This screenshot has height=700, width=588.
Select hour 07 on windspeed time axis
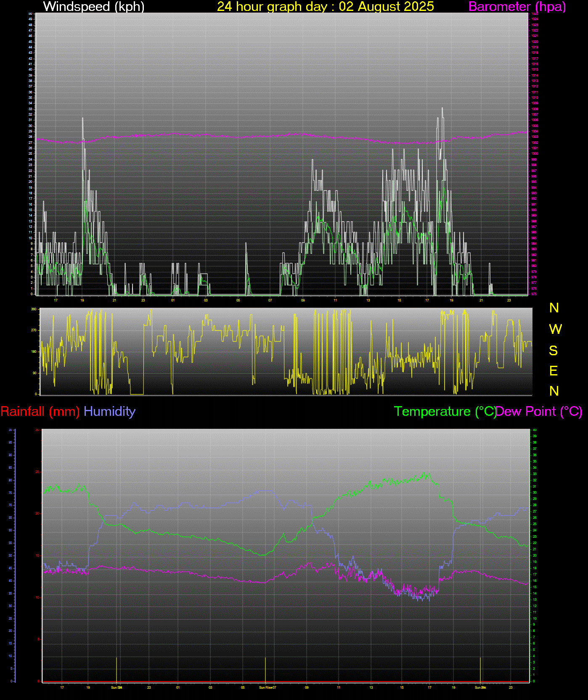tap(270, 300)
